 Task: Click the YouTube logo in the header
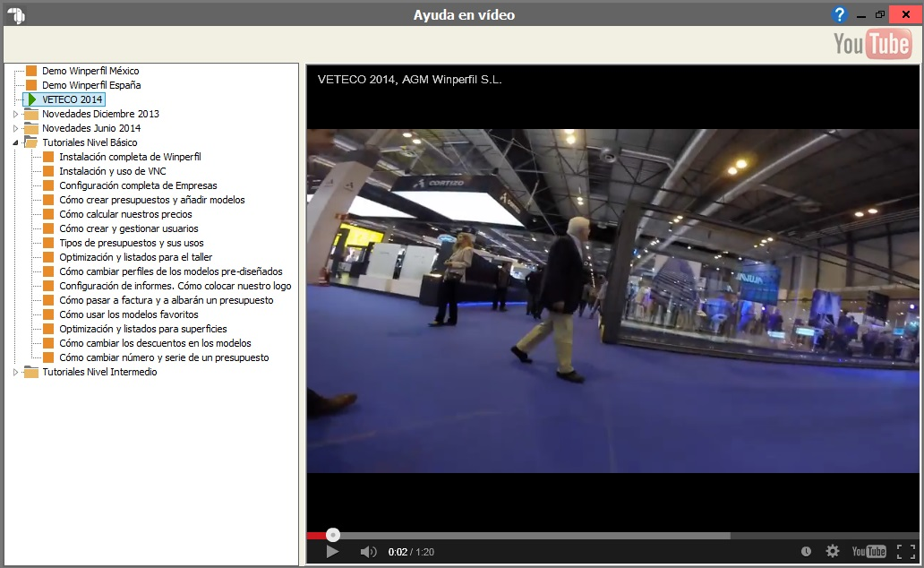pyautogui.click(x=872, y=44)
